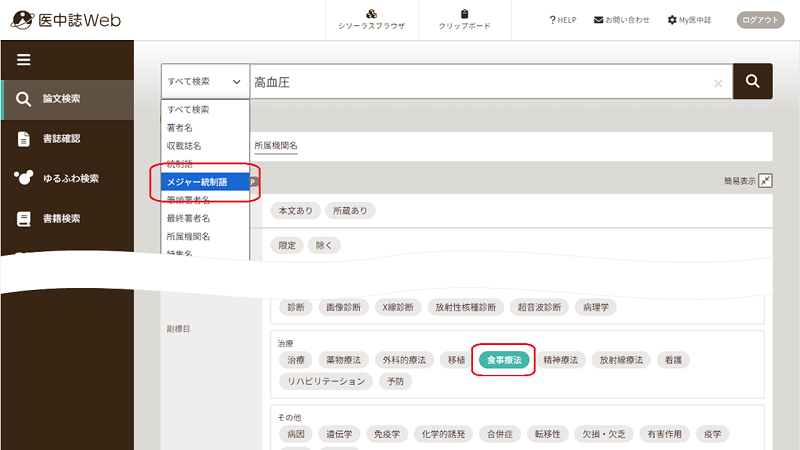Toggle the 合併症 subheading

[x=499, y=434]
